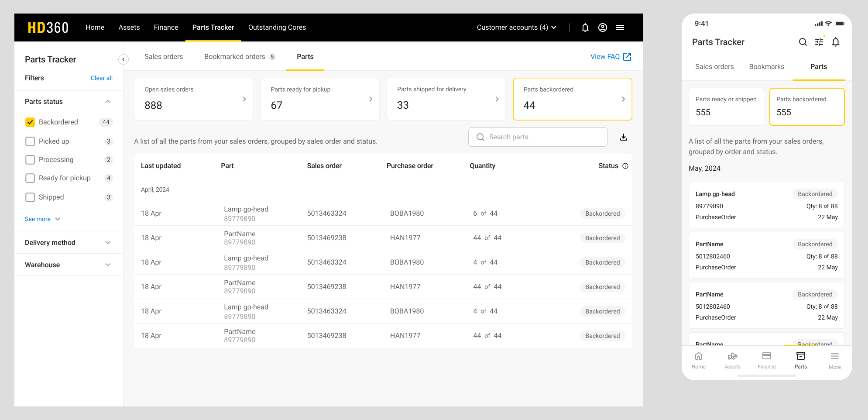Select mobile Parts backordered card

(x=807, y=107)
